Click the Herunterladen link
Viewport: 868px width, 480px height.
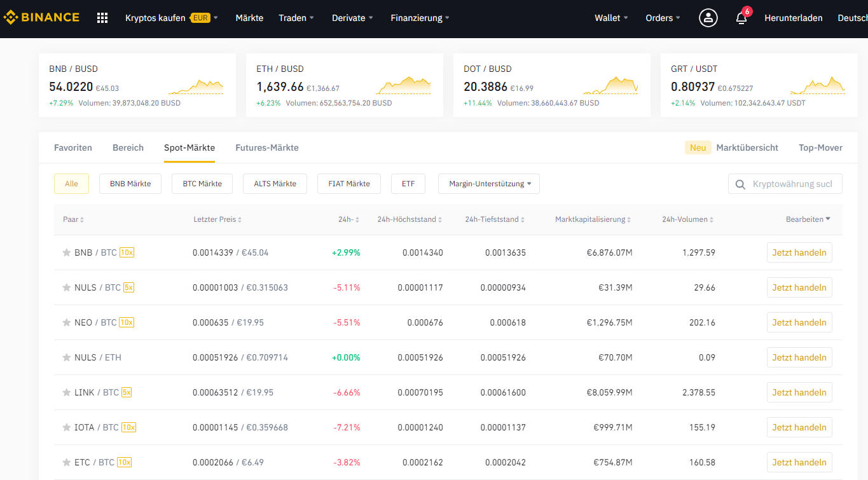(794, 18)
